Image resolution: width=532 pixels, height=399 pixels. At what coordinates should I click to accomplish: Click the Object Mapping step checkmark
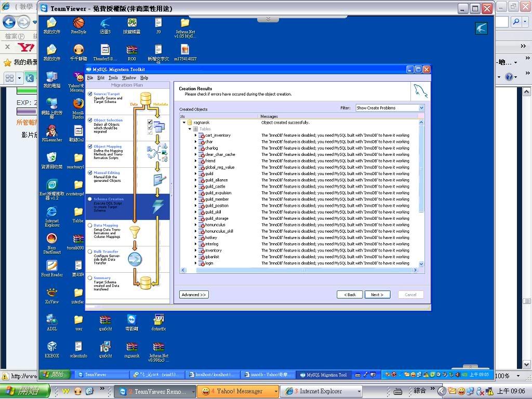90,147
